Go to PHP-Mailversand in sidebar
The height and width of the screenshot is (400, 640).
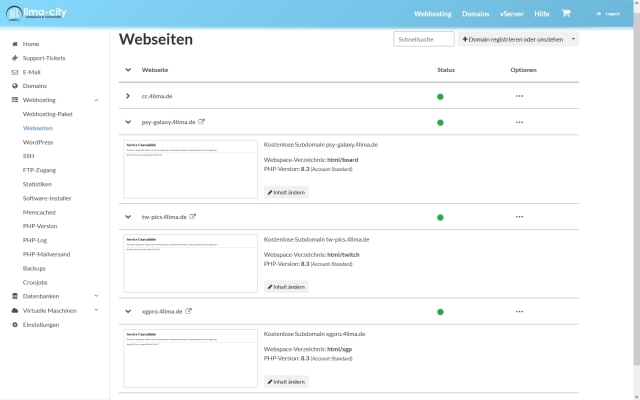point(47,254)
